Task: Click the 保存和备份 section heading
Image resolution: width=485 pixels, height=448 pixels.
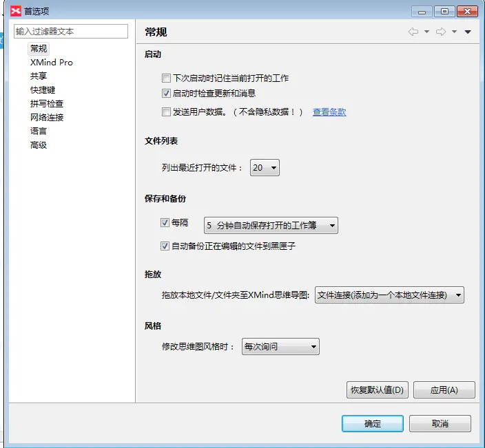Action: point(165,199)
